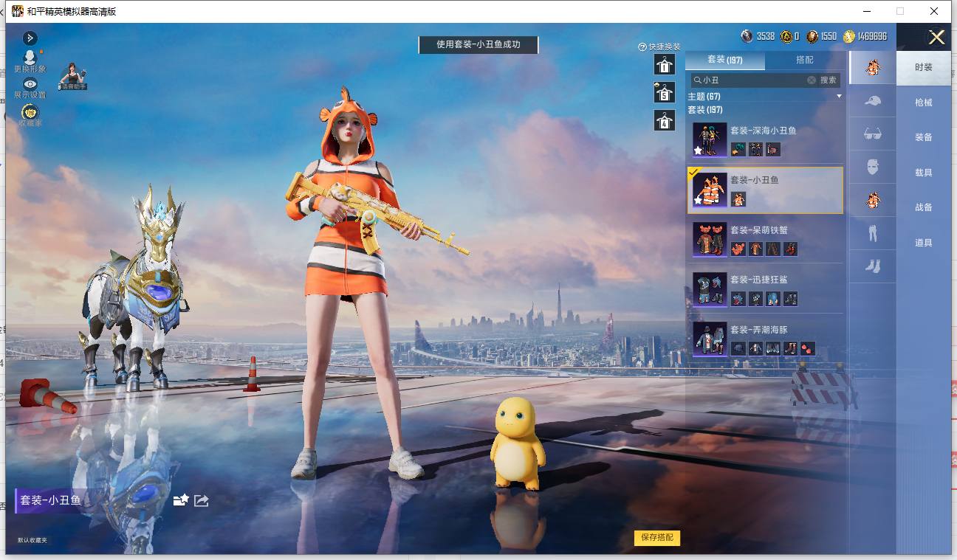Click the arrow icon above 更换形象
Image resolution: width=957 pixels, height=560 pixels.
(x=30, y=38)
